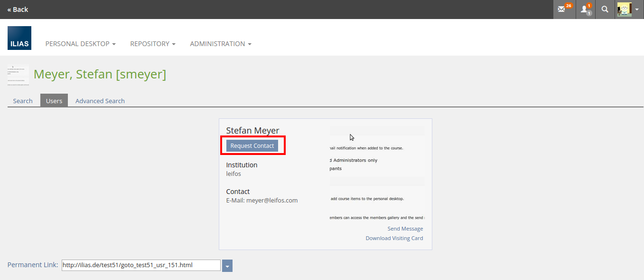Open the magnifier search icon in top bar
Screen dimensions: 644x280
point(605,9)
